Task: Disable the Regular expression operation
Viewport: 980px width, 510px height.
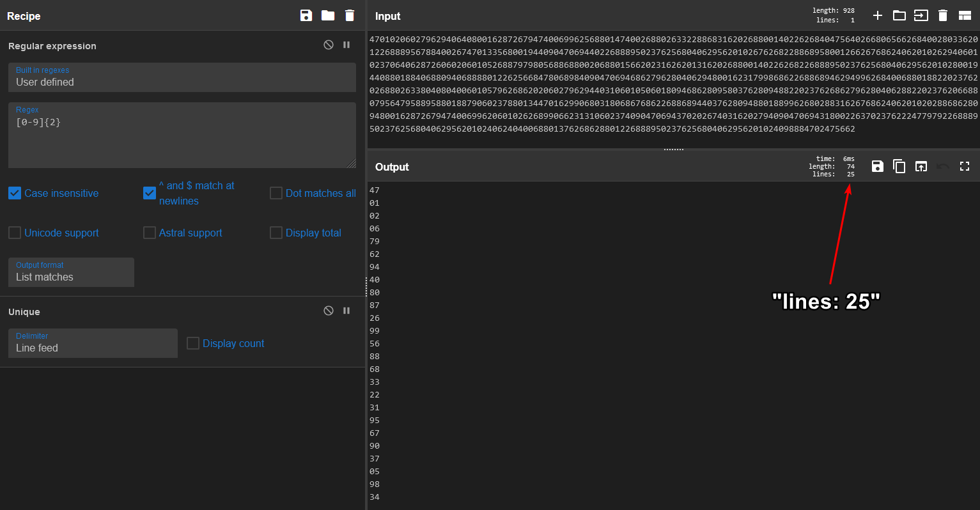Action: point(329,45)
